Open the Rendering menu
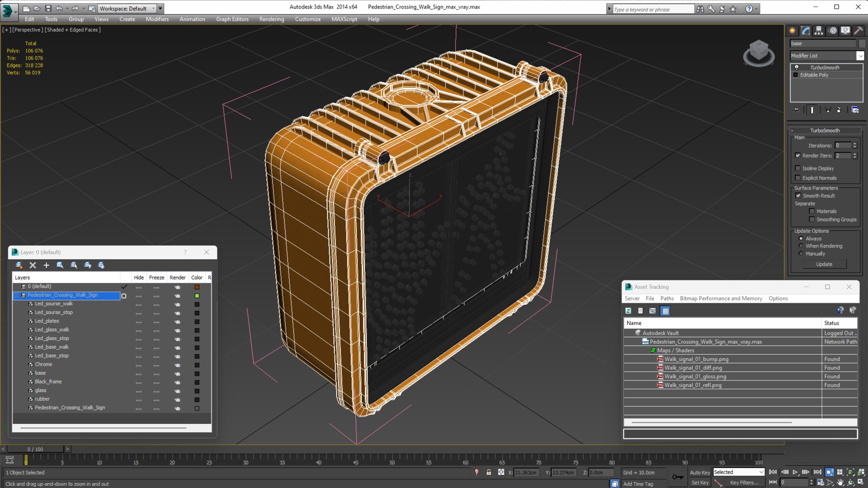The width and height of the screenshot is (868, 488). tap(272, 19)
